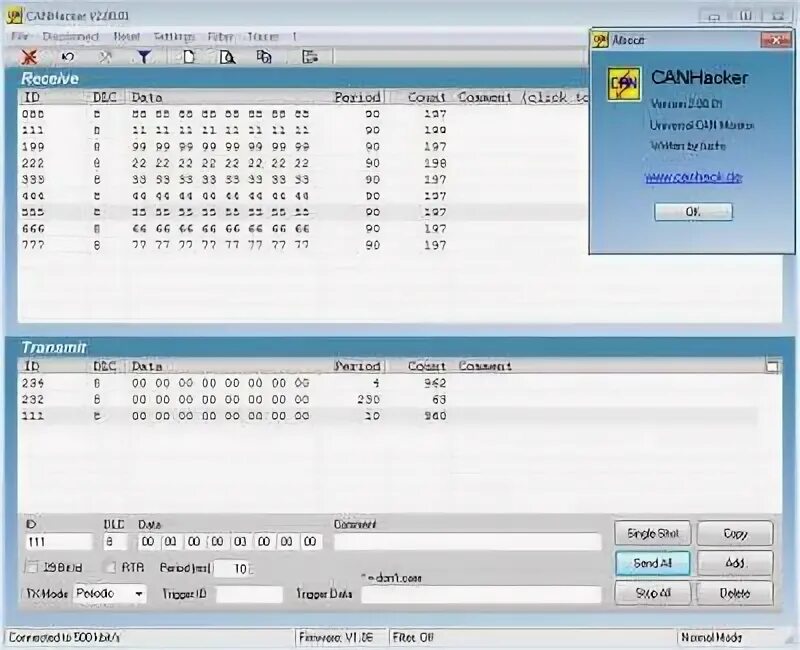
Task: Focus the first data byte field
Action: click(148, 541)
